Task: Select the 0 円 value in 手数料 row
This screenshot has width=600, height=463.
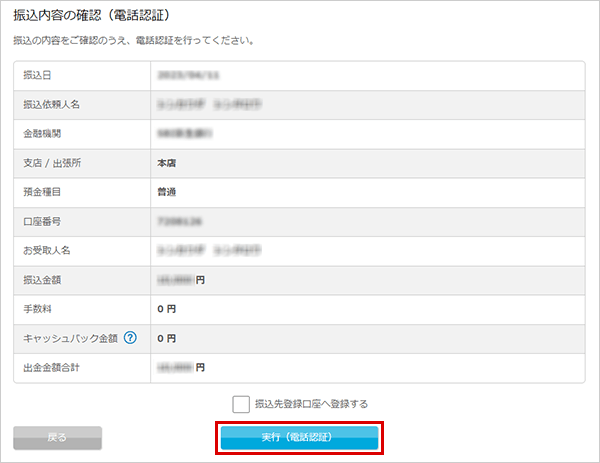Action: click(x=166, y=309)
